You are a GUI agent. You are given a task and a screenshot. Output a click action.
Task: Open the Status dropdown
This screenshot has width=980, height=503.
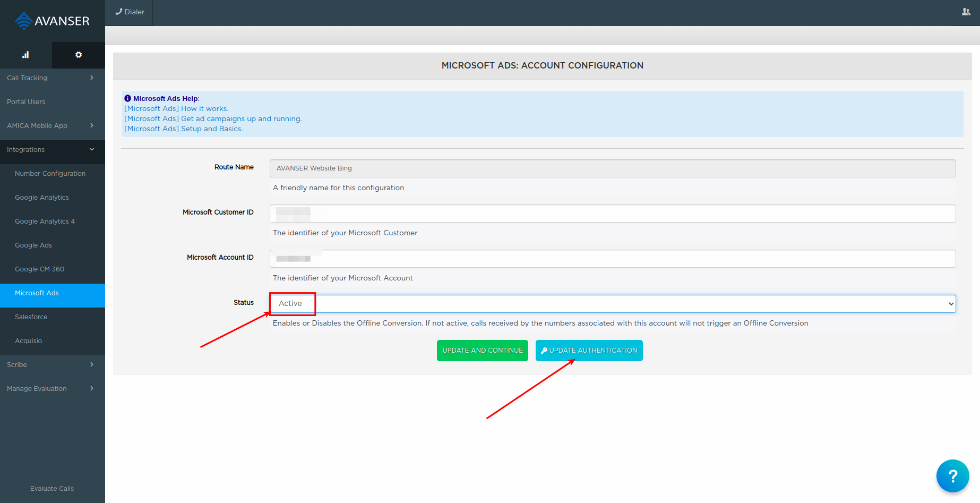point(613,304)
